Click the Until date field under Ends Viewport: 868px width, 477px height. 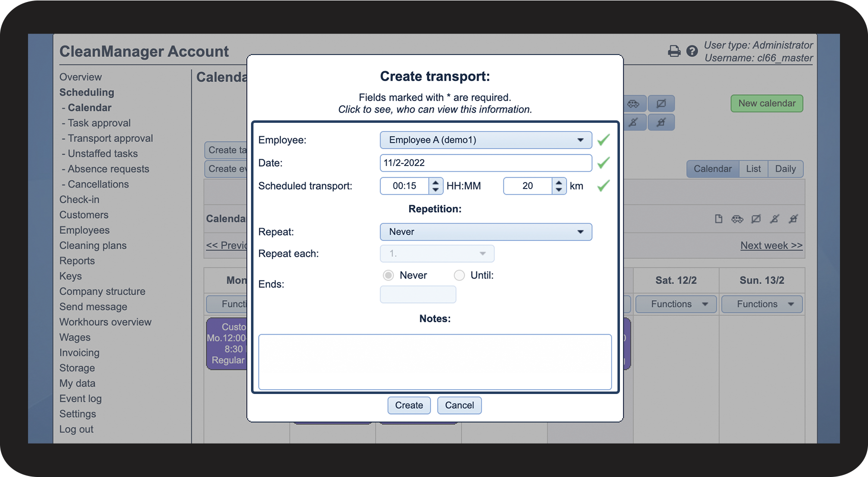pyautogui.click(x=418, y=294)
